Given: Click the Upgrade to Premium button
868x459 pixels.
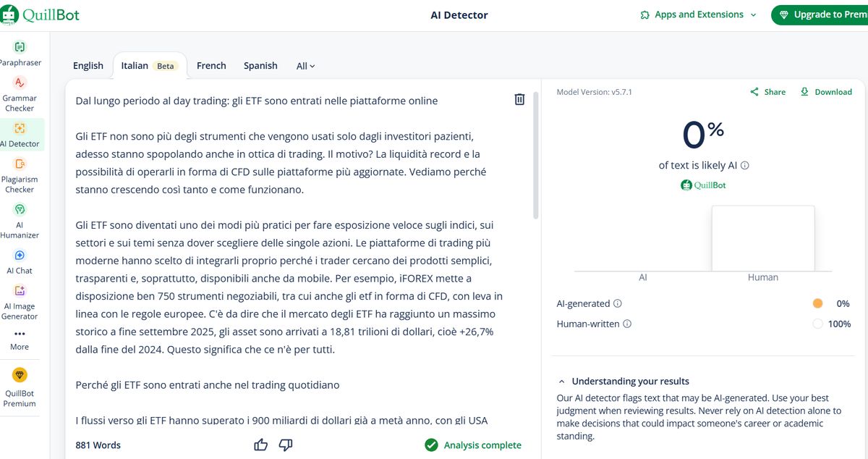Looking at the screenshot, I should [x=825, y=14].
